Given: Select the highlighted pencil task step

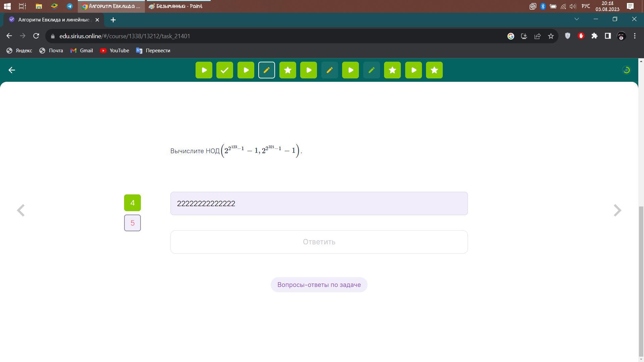Looking at the screenshot, I should click(x=267, y=70).
